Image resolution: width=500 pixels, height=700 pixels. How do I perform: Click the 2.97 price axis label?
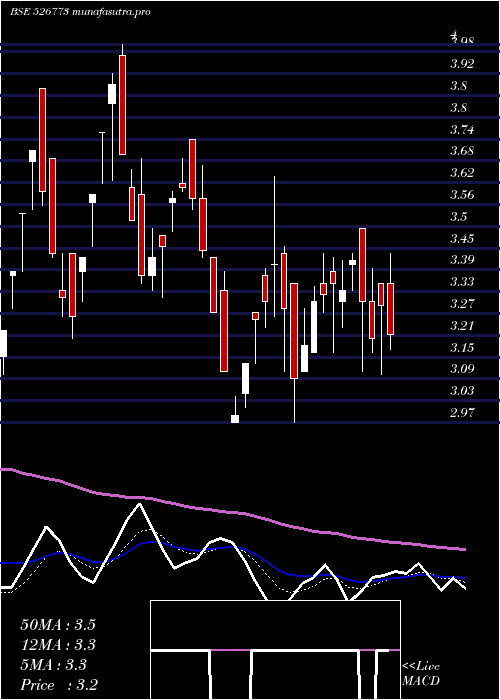(462, 412)
